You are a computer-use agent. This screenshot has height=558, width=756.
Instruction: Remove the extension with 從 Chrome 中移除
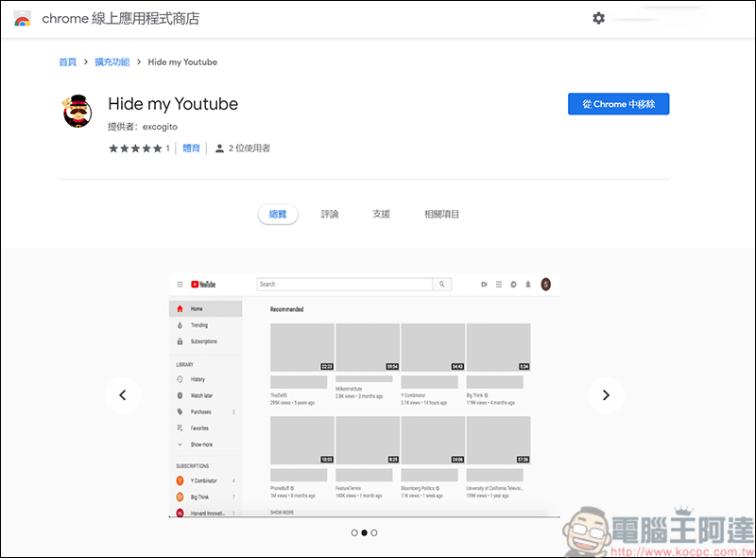pyautogui.click(x=619, y=104)
